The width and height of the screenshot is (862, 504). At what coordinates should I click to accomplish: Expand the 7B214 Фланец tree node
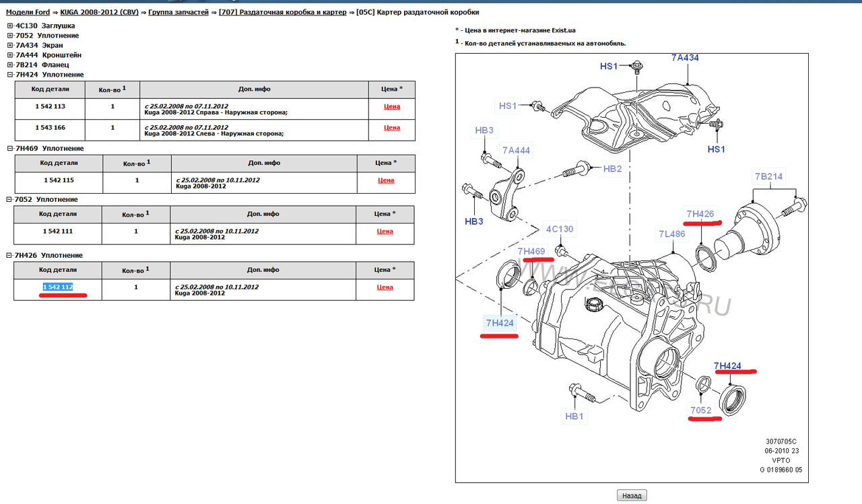coord(10,65)
